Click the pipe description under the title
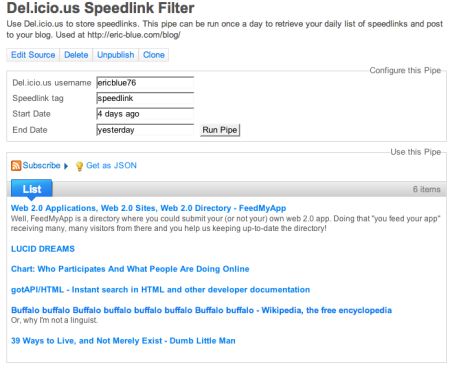 [225, 29]
